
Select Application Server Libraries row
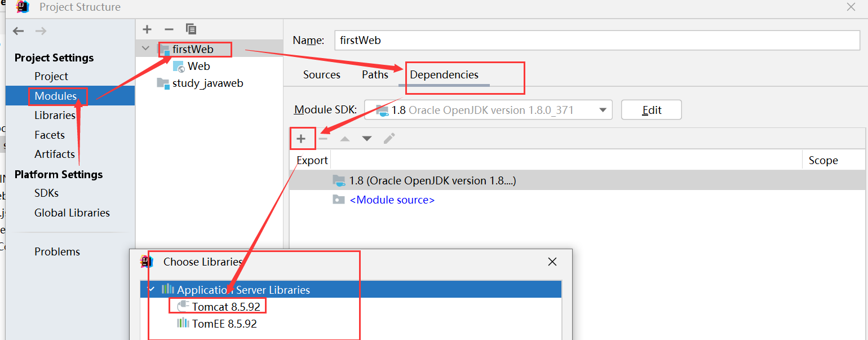point(351,290)
